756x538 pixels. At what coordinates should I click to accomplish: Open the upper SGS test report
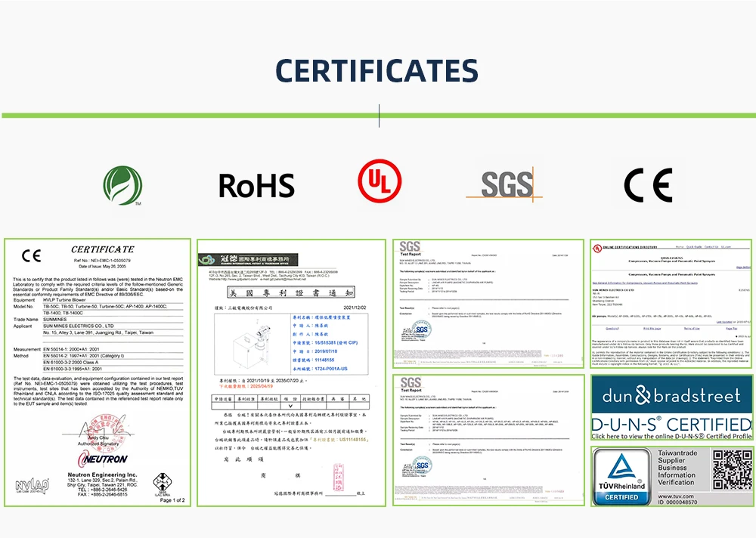click(488, 304)
